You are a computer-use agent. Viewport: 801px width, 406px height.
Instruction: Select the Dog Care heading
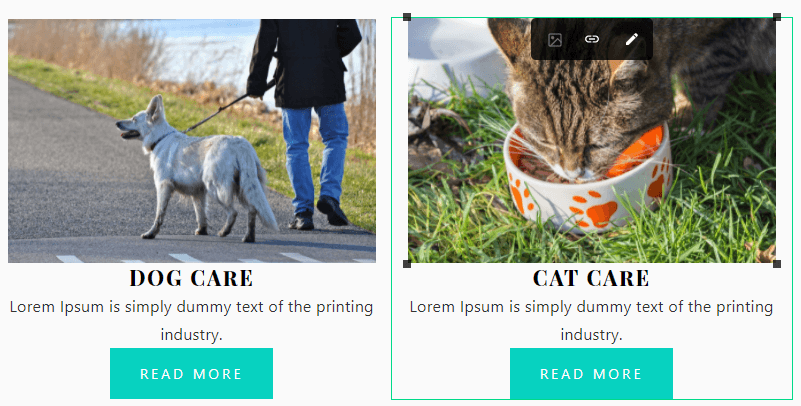pos(192,278)
